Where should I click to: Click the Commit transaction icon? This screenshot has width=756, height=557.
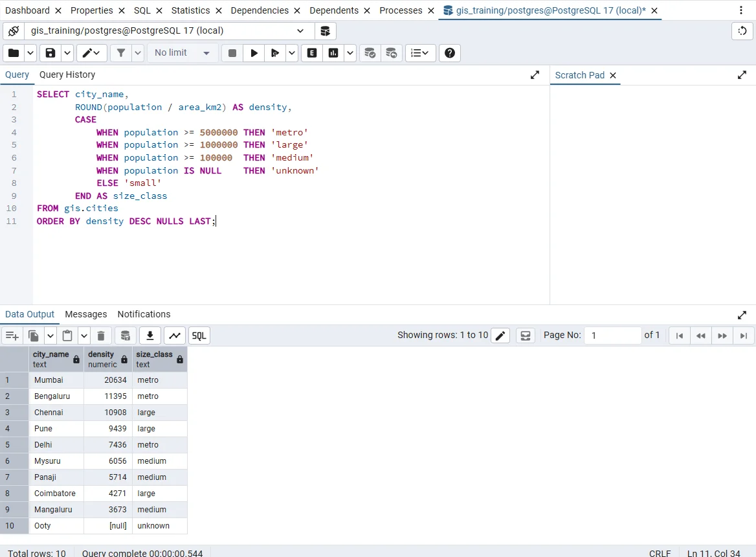[x=370, y=53]
